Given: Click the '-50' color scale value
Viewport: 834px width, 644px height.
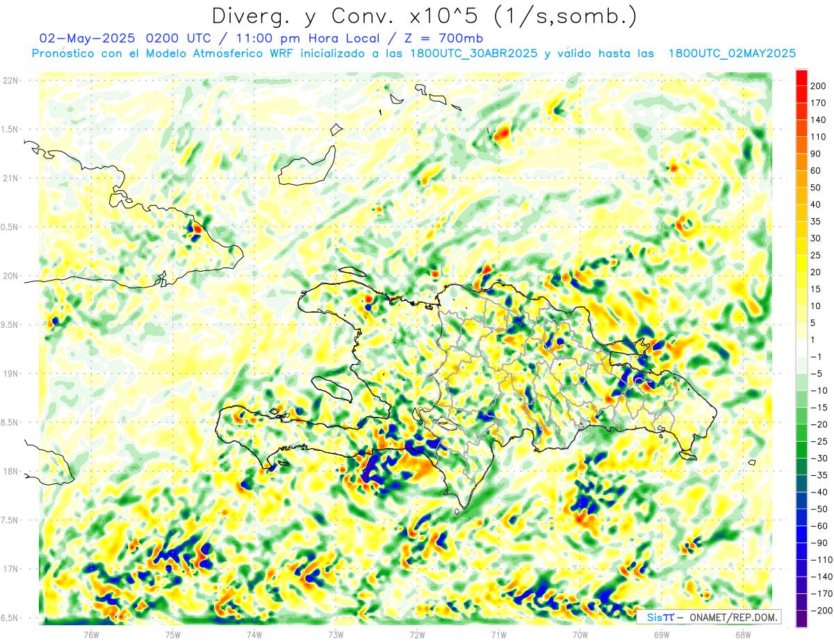Looking at the screenshot, I should tap(818, 509).
